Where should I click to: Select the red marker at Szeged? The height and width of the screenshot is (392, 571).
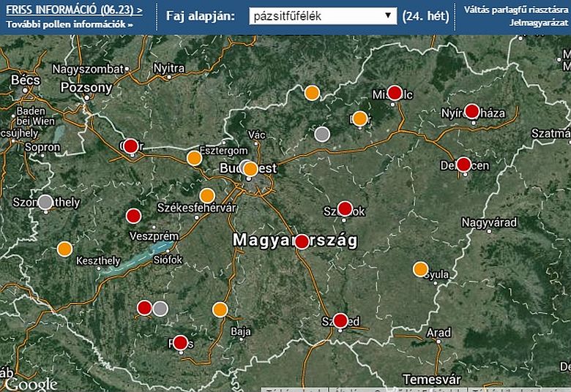tap(340, 320)
